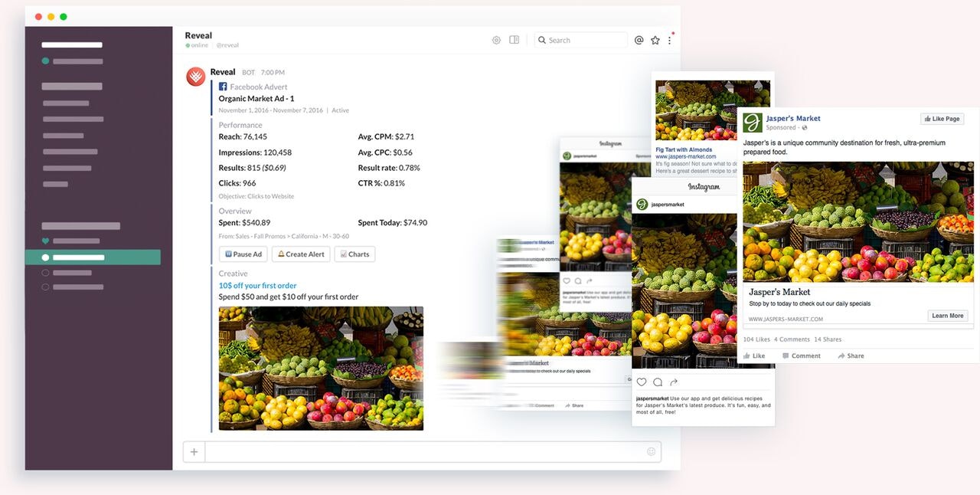Viewport: 980px width, 495px height.
Task: Tap the heart icon on the back Instagram card
Action: 567,281
